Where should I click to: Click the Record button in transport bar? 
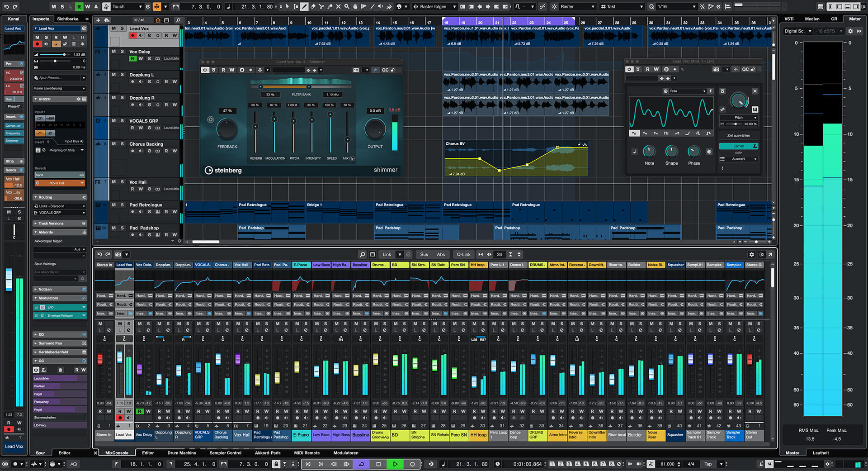click(x=412, y=464)
